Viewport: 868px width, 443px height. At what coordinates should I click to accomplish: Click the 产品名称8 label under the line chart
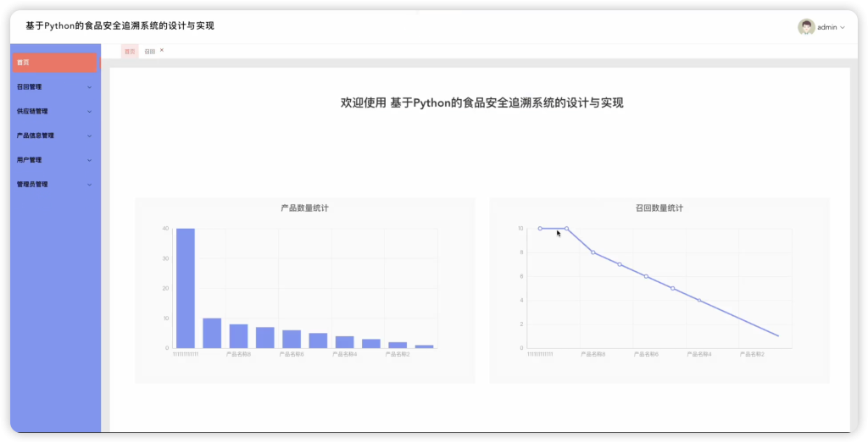(593, 354)
